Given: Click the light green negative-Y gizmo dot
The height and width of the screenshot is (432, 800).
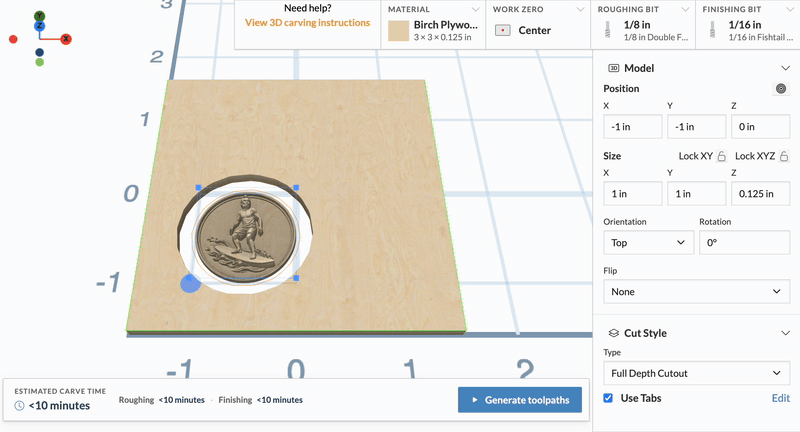Looking at the screenshot, I should click(x=39, y=62).
